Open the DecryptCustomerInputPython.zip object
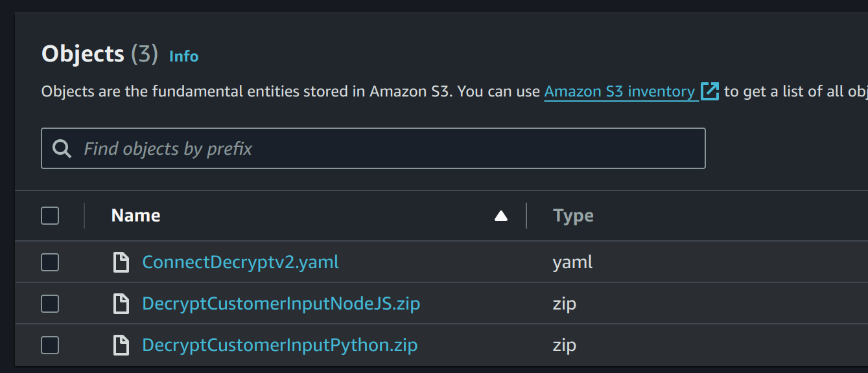868x373 pixels. 280,345
